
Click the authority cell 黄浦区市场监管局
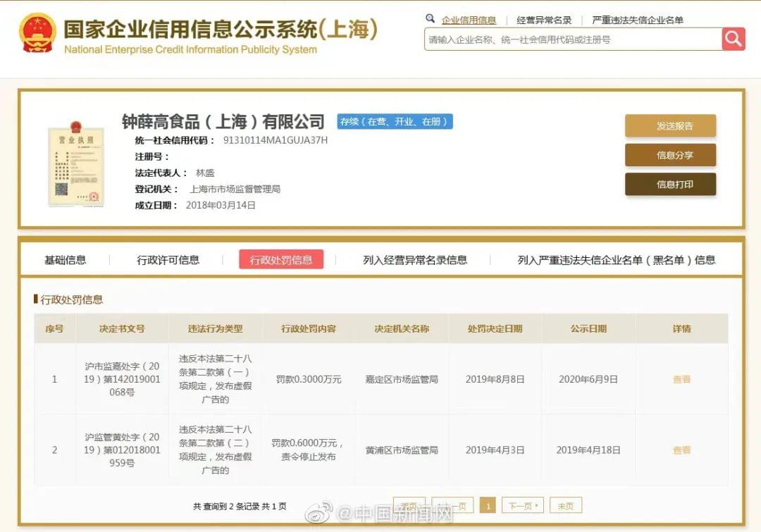[402, 450]
